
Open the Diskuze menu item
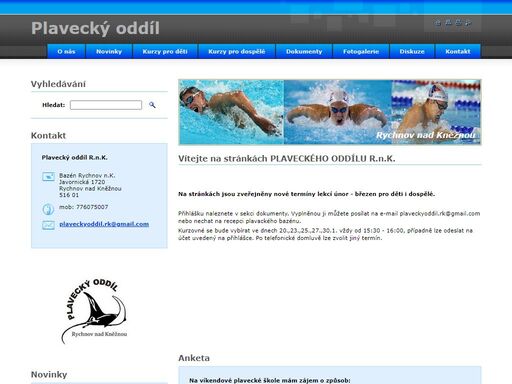[412, 51]
